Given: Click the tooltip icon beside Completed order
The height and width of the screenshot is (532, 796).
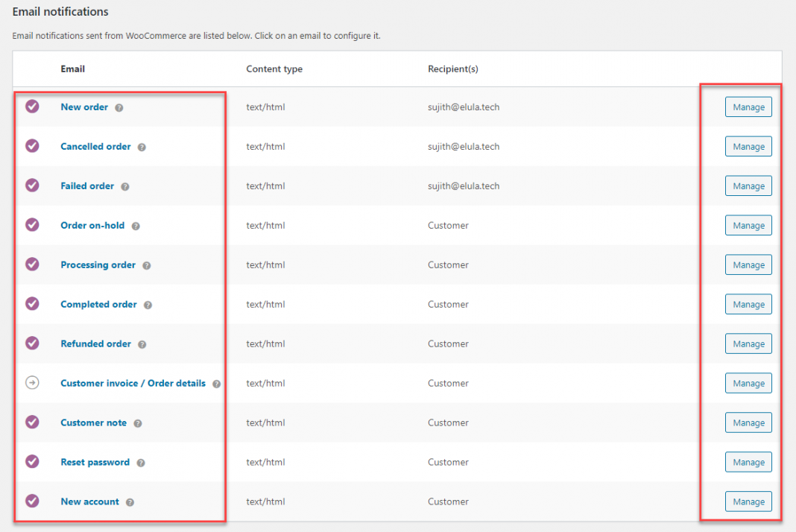Looking at the screenshot, I should pos(147,304).
